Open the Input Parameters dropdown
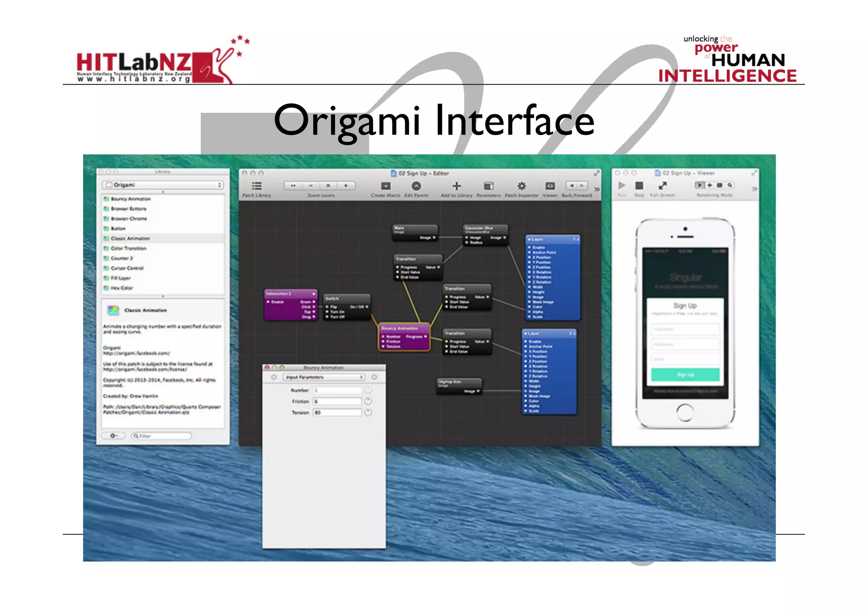The height and width of the screenshot is (613, 868). (x=324, y=377)
